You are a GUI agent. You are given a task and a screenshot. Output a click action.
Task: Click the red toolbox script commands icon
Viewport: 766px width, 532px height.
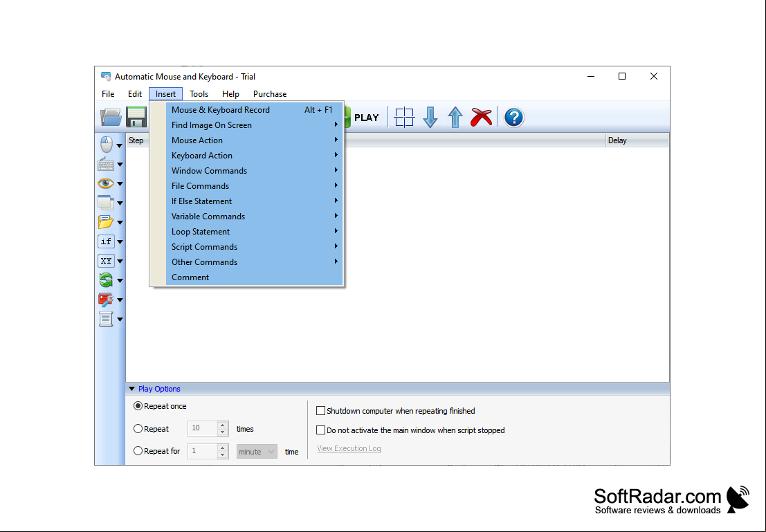(105, 300)
